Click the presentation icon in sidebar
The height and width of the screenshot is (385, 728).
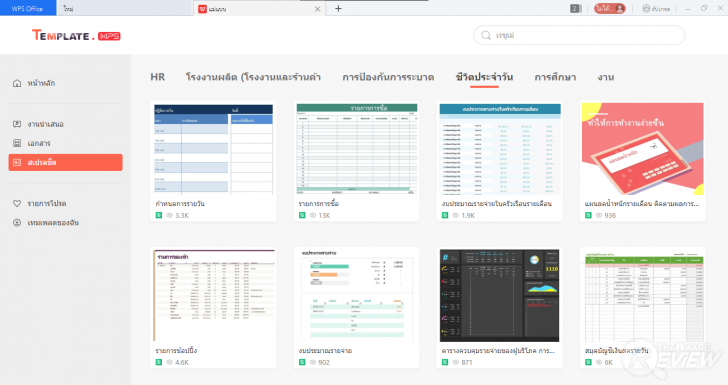tap(17, 124)
